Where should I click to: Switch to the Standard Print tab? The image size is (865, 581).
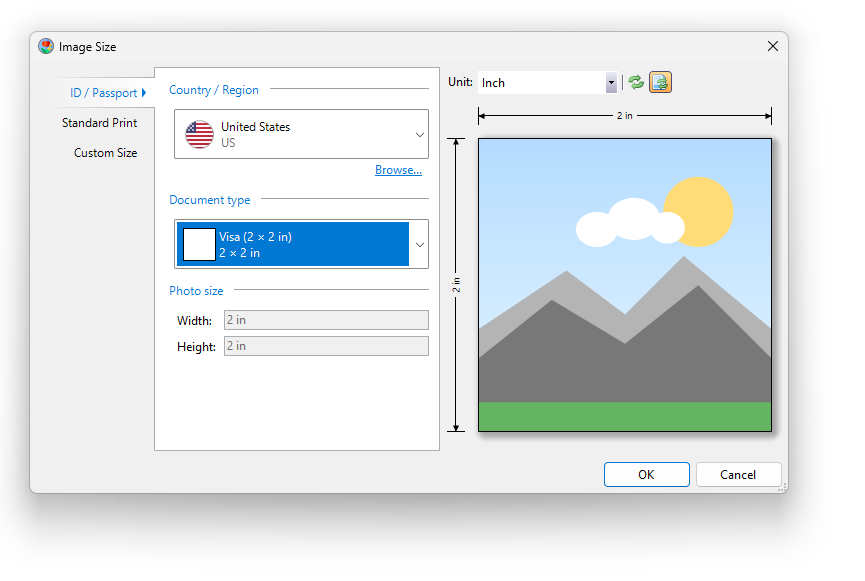pyautogui.click(x=100, y=123)
